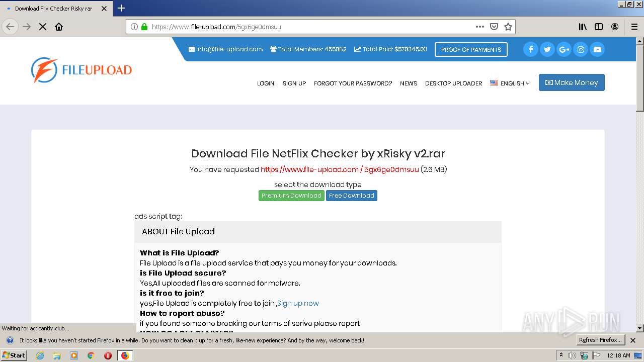Open the NEWS menu link

coord(409,83)
